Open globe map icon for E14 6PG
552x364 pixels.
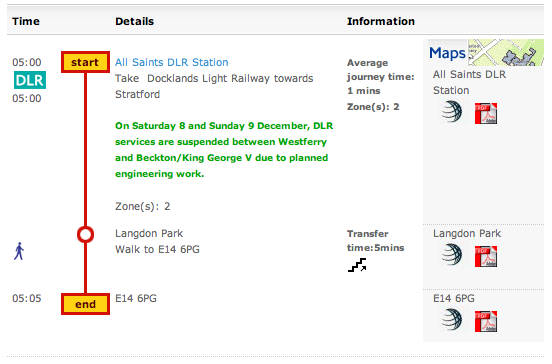point(452,320)
